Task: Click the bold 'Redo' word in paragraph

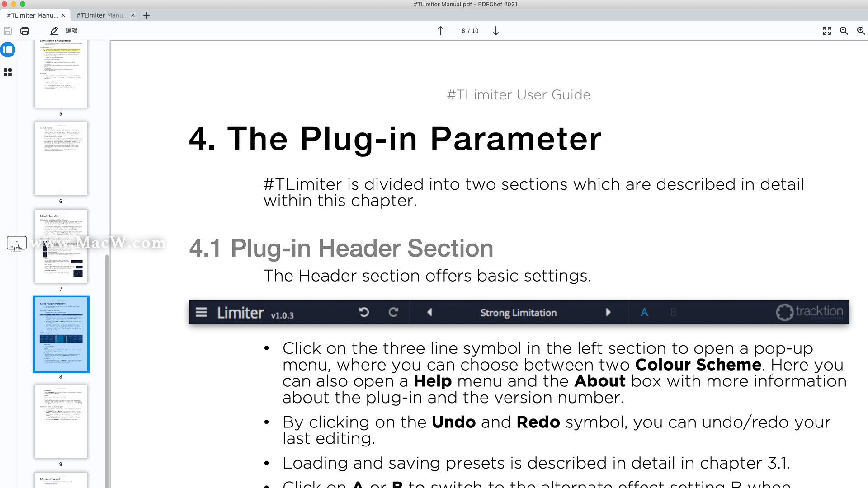Action: coord(538,422)
